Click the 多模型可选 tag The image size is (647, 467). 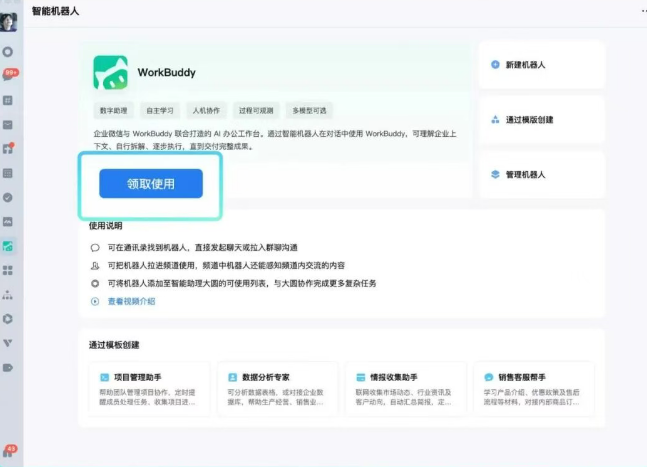[309, 111]
